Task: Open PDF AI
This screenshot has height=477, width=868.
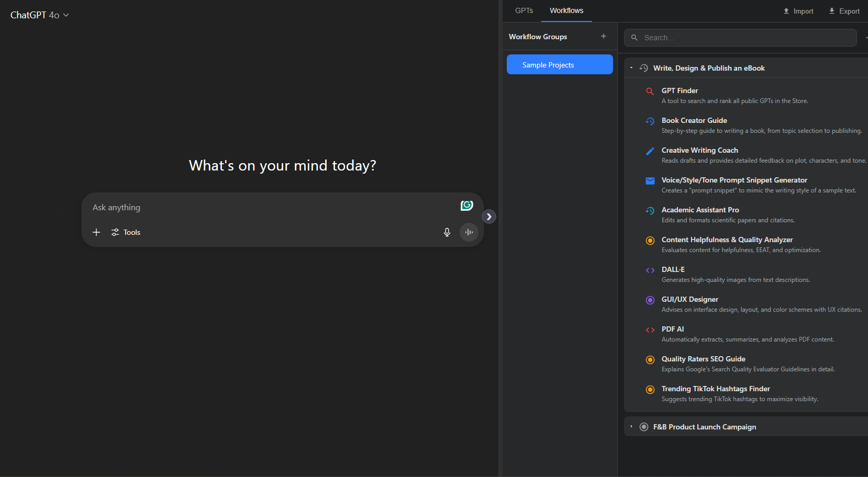Action: click(x=673, y=329)
